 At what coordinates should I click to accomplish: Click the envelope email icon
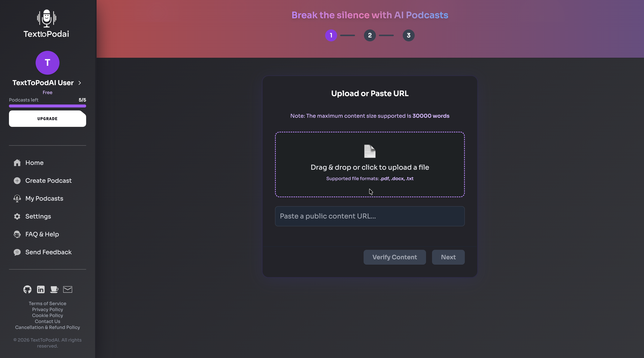pyautogui.click(x=67, y=289)
